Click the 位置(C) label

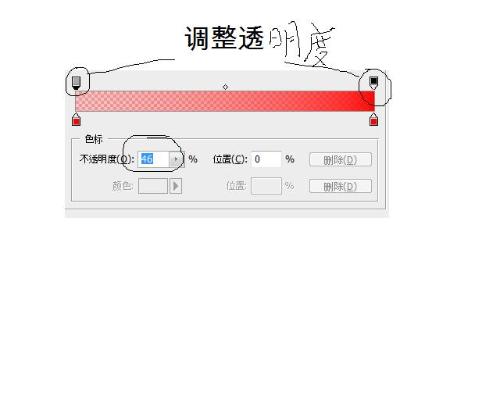pos(230,159)
